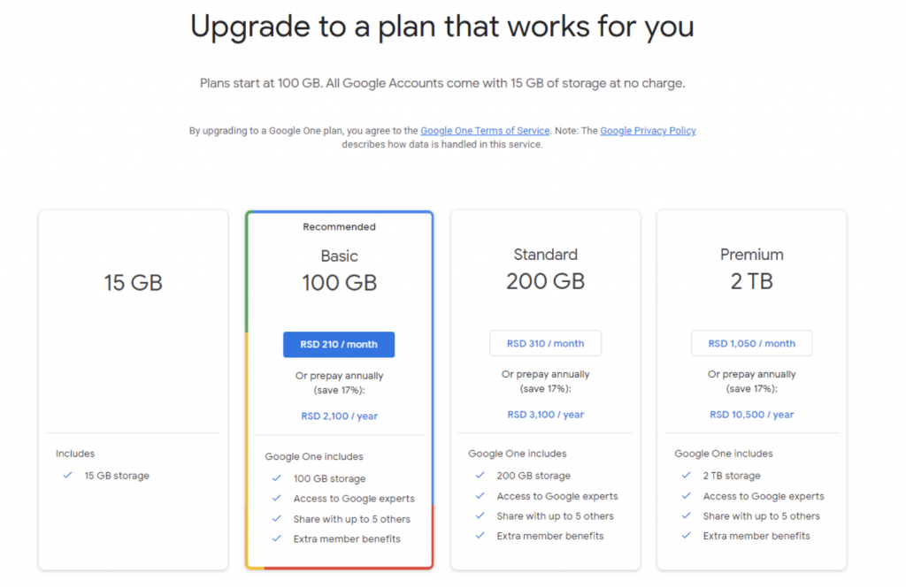Click checkmark beside 15 GB storage
The height and width of the screenshot is (588, 906).
67,476
